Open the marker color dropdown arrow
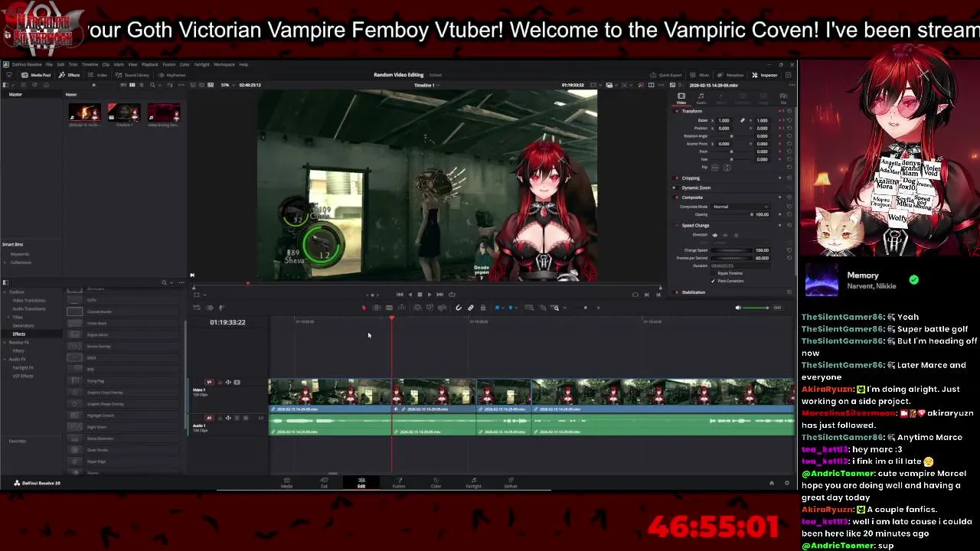Viewport: 980px width, 551px height. coord(516,308)
